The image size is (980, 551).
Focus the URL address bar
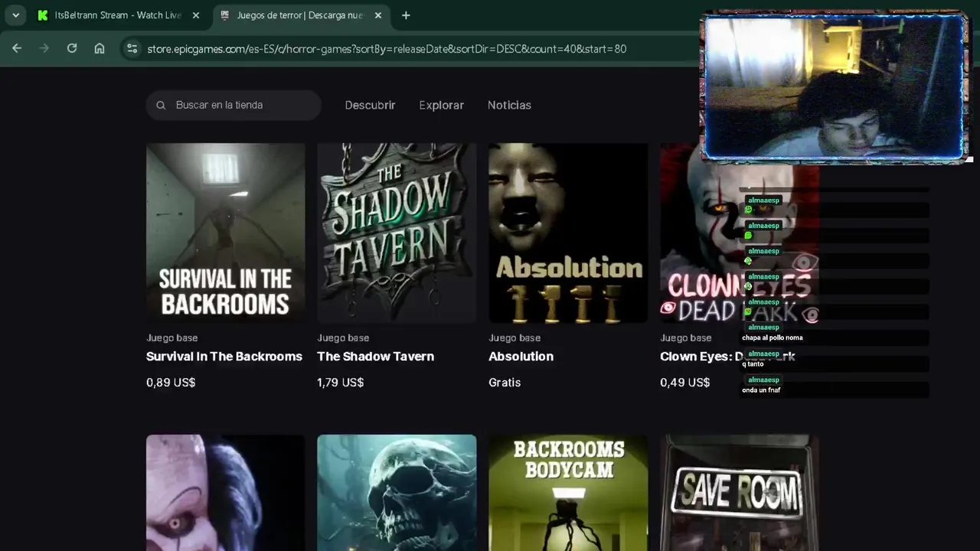pyautogui.click(x=387, y=48)
